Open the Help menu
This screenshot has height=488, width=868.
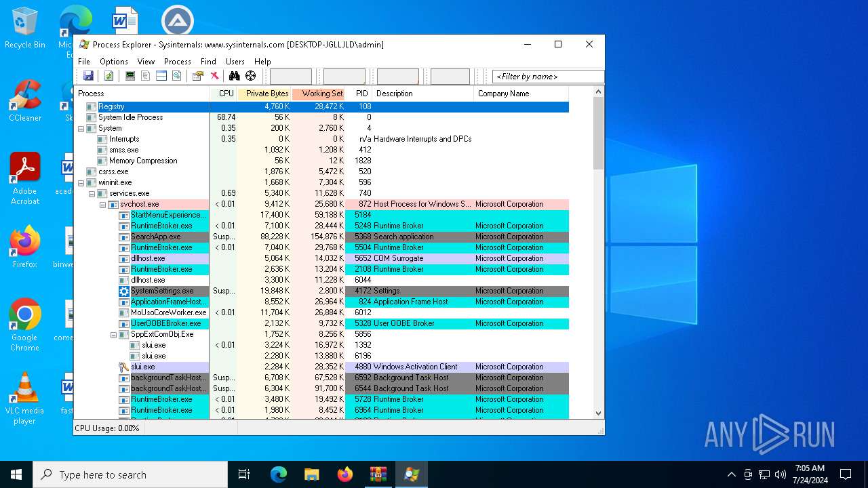262,61
